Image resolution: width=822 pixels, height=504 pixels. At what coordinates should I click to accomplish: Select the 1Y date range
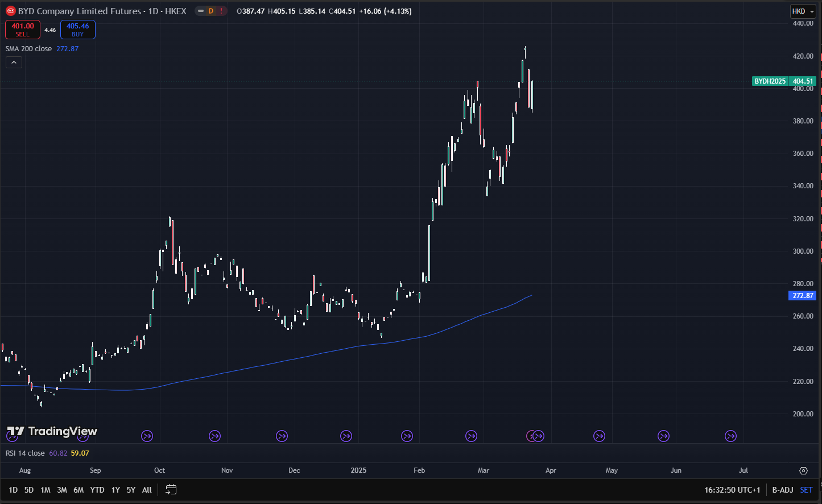[115, 490]
